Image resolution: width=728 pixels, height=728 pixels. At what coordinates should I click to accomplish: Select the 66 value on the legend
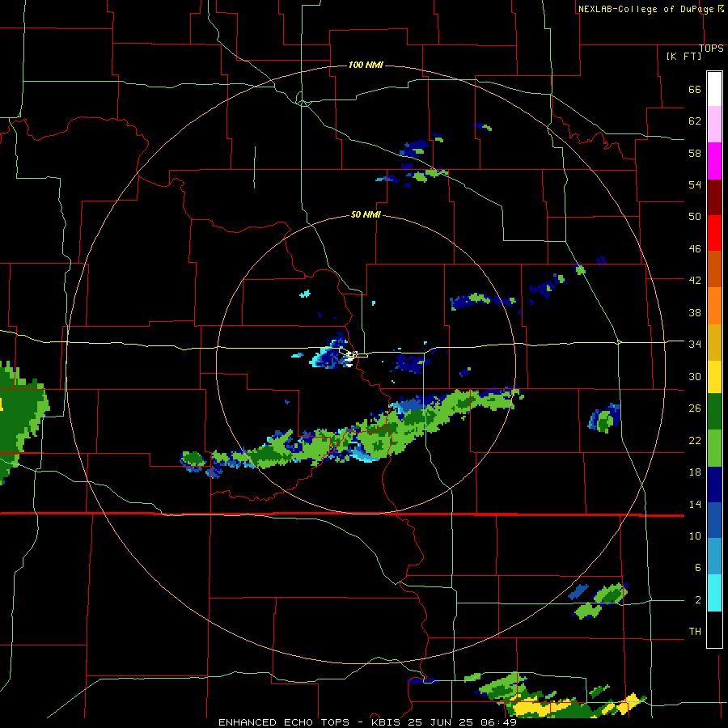[695, 89]
